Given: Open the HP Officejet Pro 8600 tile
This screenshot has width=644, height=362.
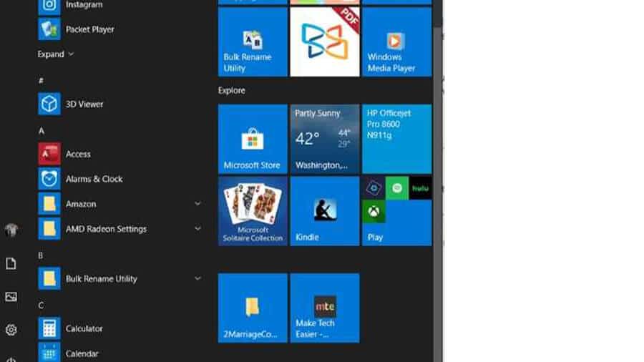Looking at the screenshot, I should pos(396,139).
